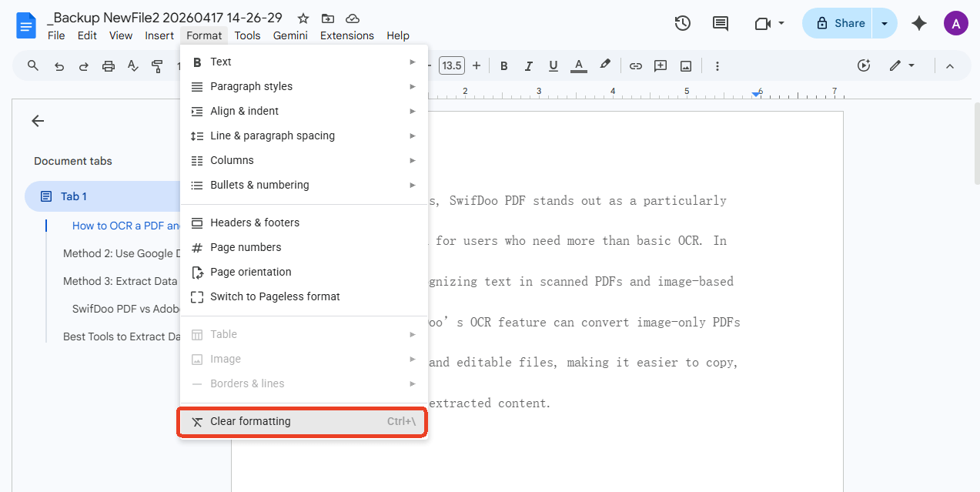980x492 pixels.
Task: Expand the Align & indent submenu
Action: click(303, 111)
